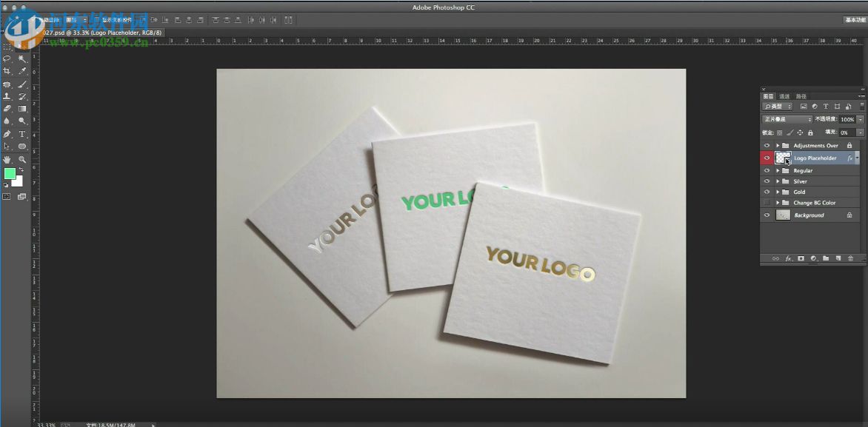Select the Eyedropper tool
Screen dimensions: 868x427
(22, 71)
